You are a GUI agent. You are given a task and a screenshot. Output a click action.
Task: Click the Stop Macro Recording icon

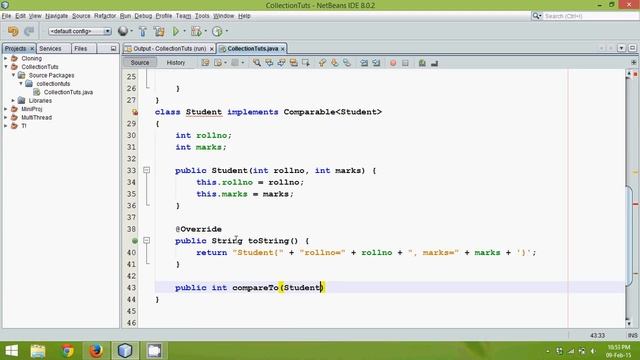click(405, 63)
